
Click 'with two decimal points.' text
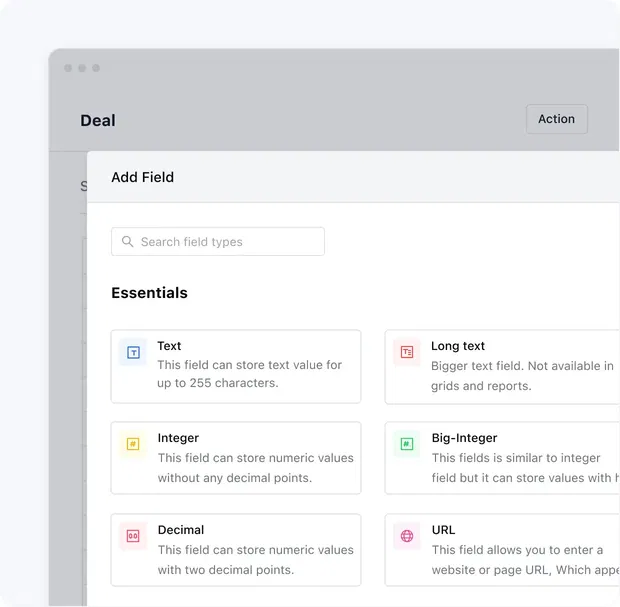pyautogui.click(x=226, y=570)
